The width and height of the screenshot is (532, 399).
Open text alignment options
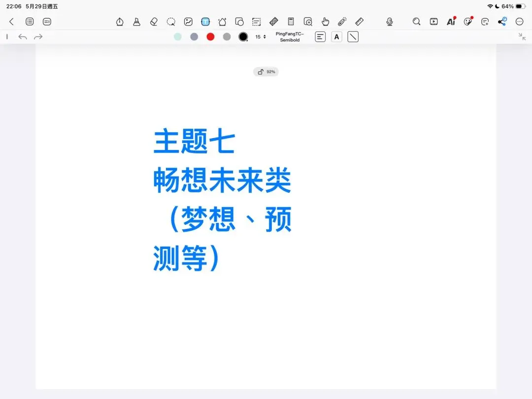pos(320,36)
